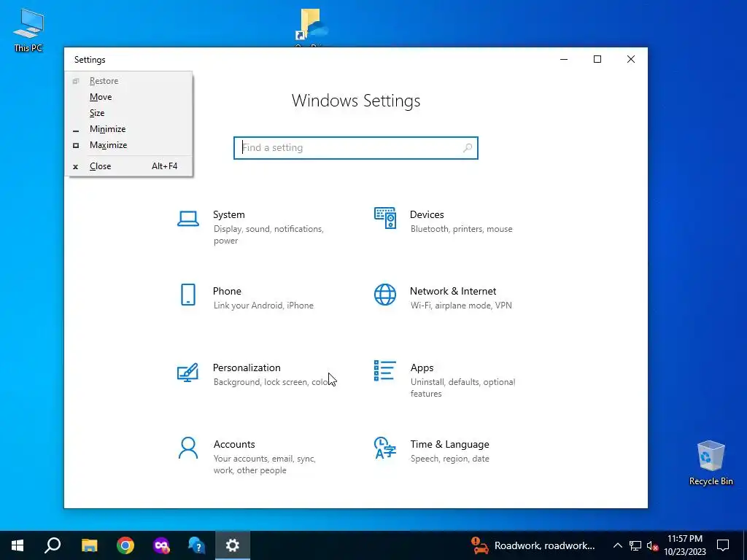The image size is (747, 560).
Task: Open the Network & Internet globe icon
Action: coord(385,295)
